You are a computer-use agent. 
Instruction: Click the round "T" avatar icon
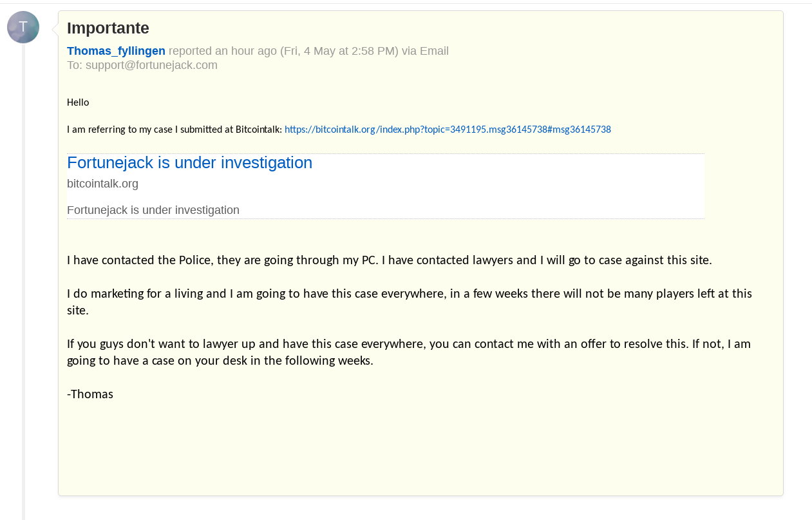click(x=23, y=27)
